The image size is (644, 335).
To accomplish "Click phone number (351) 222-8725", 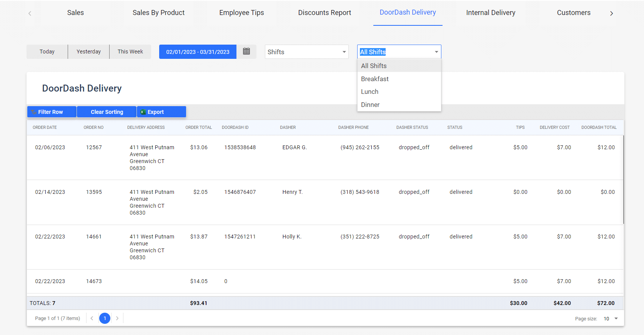I will coord(360,237).
